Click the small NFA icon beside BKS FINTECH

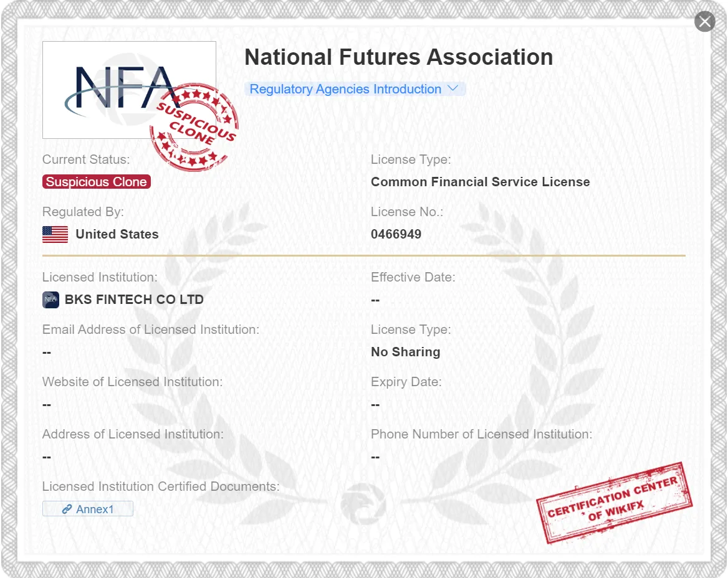pyautogui.click(x=50, y=300)
